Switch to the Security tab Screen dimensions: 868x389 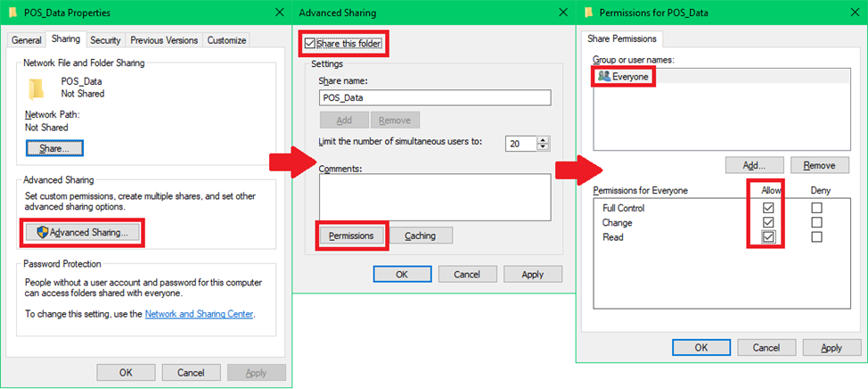click(105, 40)
